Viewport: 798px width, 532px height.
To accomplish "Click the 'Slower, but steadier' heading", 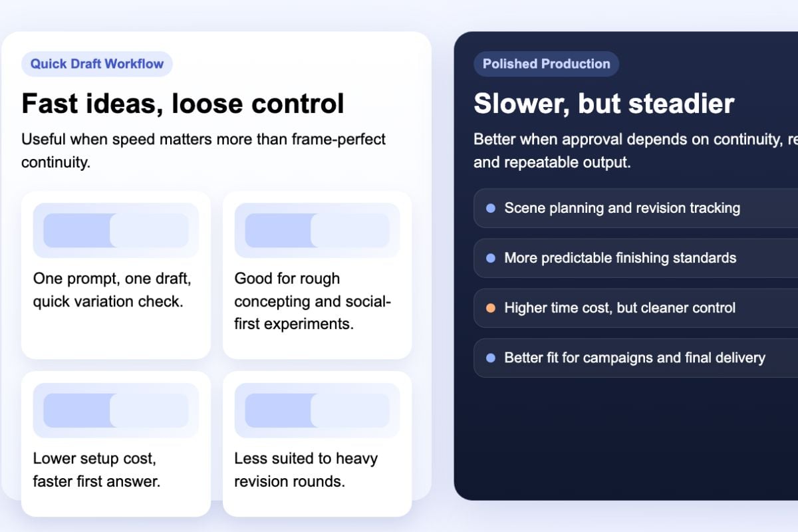I will [604, 104].
